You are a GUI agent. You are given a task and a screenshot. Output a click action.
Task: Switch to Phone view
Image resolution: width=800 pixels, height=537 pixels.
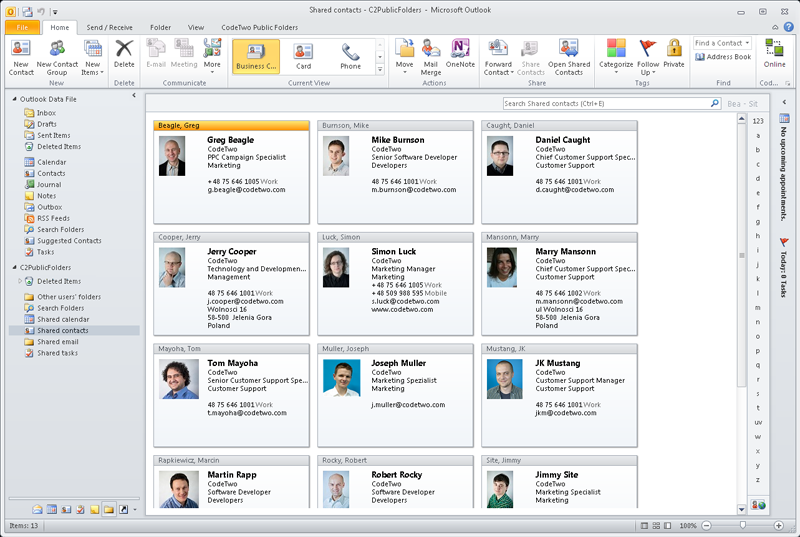point(351,56)
